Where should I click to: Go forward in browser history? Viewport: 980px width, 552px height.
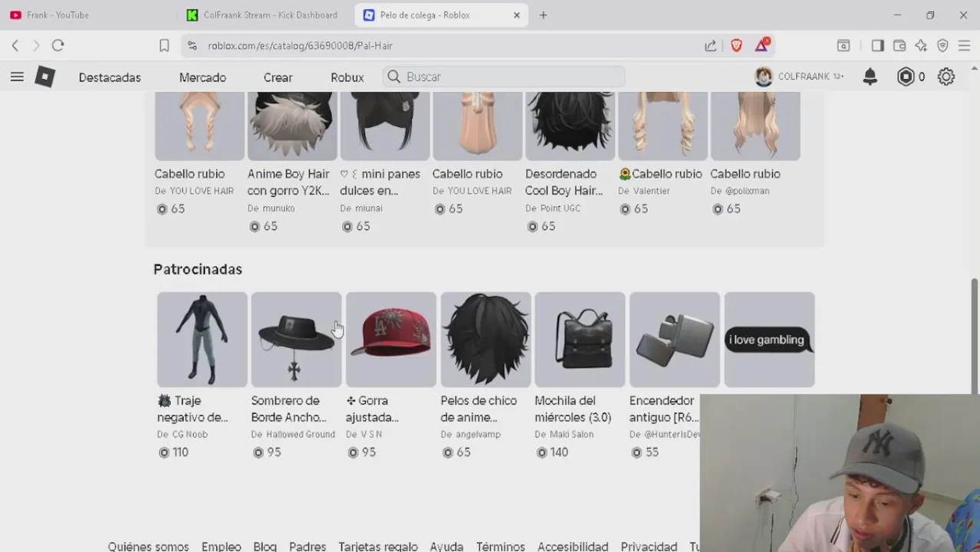pyautogui.click(x=35, y=45)
